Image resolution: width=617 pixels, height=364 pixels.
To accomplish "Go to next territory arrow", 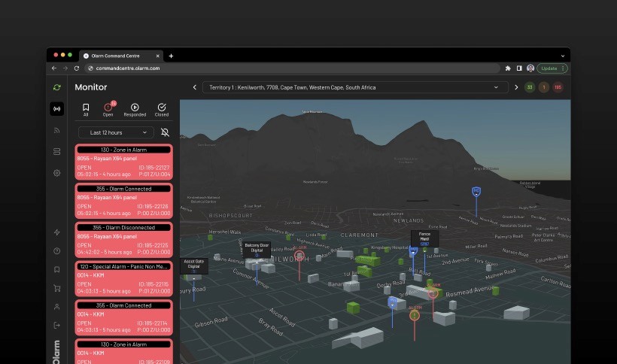I will (516, 87).
